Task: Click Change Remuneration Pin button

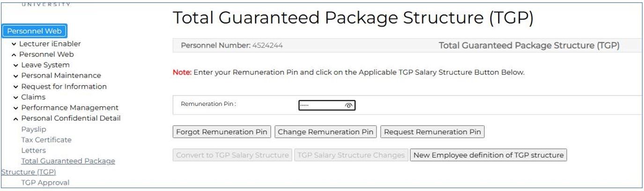Action: (x=326, y=132)
